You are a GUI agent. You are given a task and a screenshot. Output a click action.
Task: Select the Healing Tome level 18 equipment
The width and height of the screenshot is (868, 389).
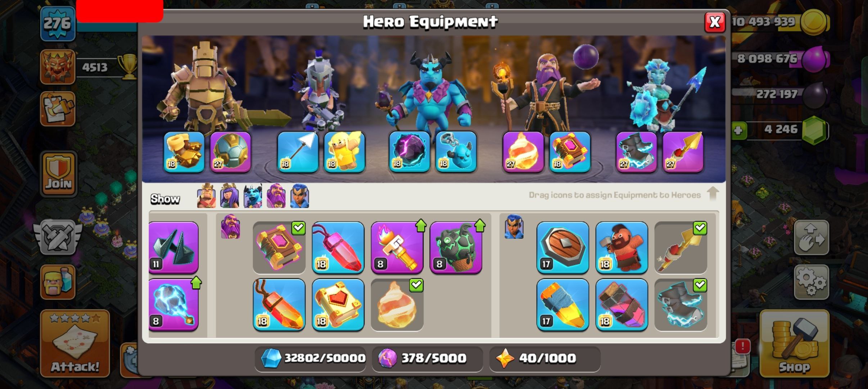coord(338,305)
